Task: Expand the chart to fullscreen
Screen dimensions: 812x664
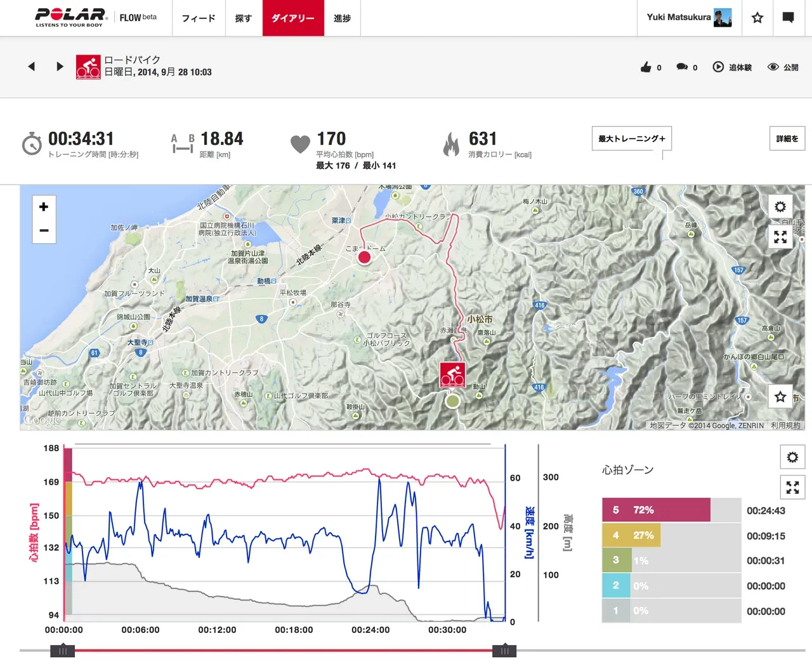Action: (x=792, y=487)
